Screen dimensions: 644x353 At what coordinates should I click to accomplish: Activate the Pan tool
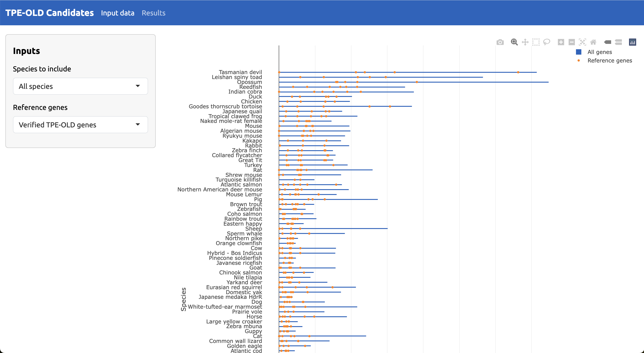[525, 42]
